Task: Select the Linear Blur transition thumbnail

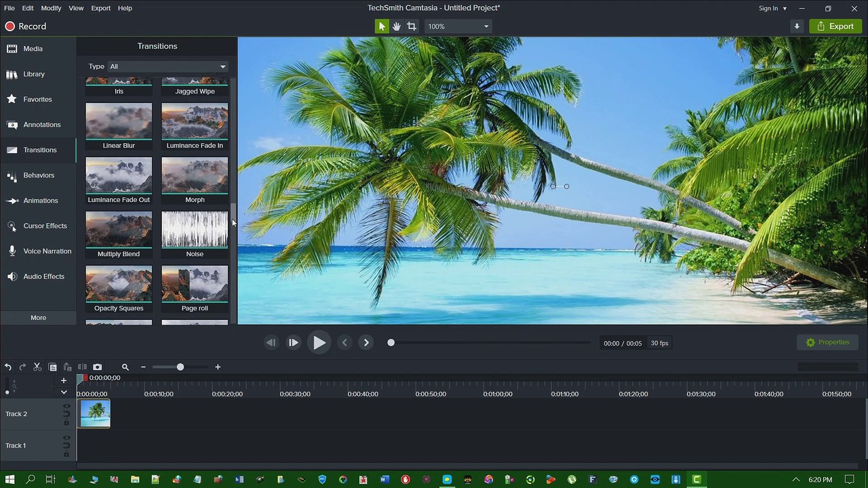Action: click(x=119, y=121)
